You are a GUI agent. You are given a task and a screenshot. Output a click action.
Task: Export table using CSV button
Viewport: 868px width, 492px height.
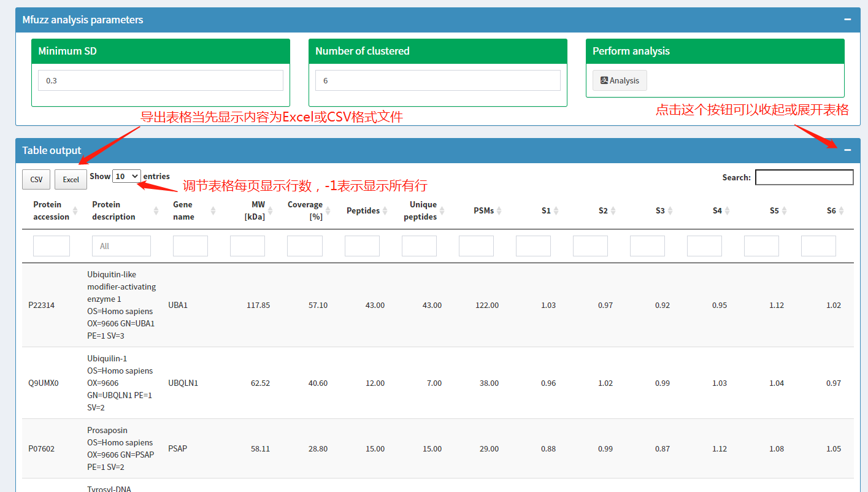tap(36, 180)
